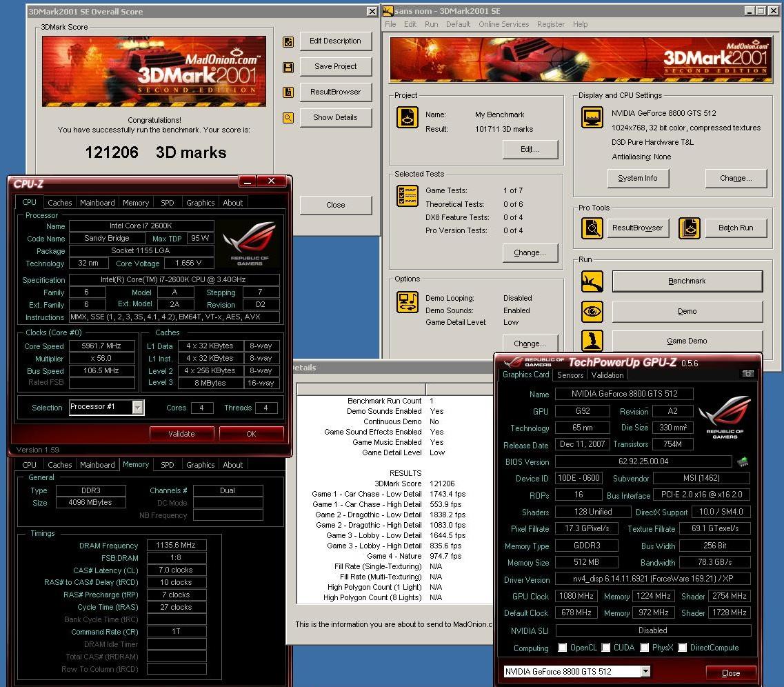Click the Close button in GPU-Z
Image resolution: width=784 pixels, height=687 pixels.
coord(730,673)
